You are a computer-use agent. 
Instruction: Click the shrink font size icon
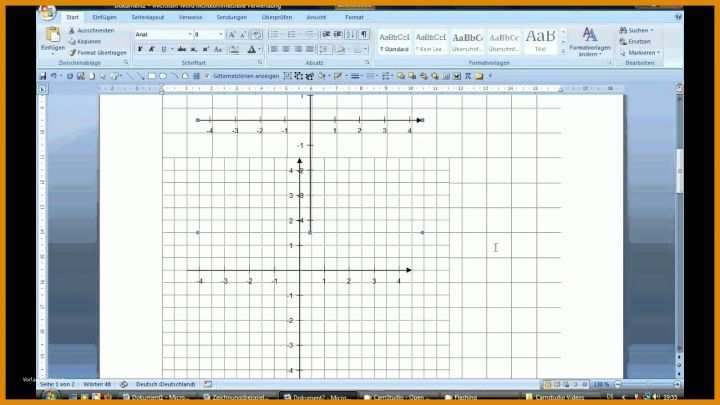[x=243, y=35]
